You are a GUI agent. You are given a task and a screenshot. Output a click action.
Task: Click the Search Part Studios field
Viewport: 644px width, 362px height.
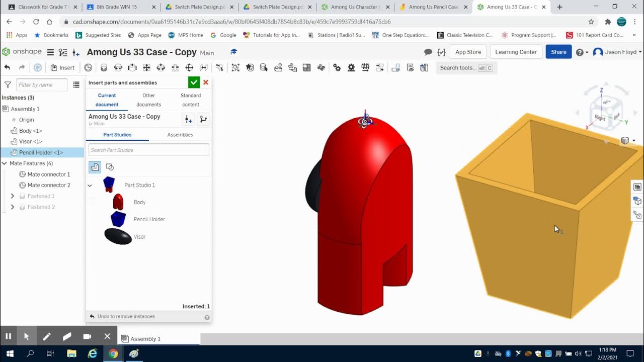tap(148, 150)
